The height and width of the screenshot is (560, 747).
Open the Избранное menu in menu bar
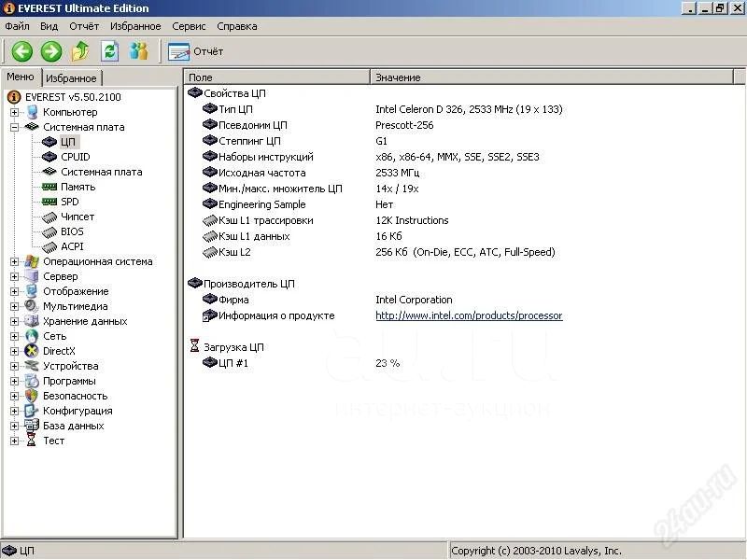tap(135, 26)
